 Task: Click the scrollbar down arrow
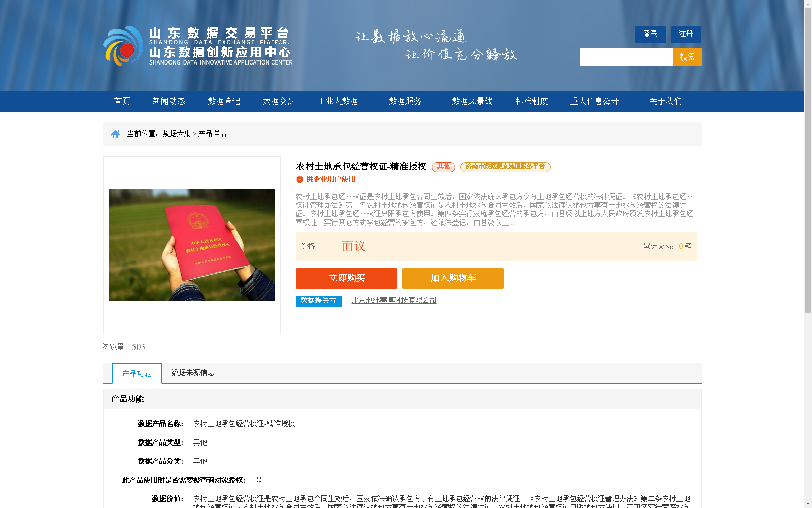808,504
